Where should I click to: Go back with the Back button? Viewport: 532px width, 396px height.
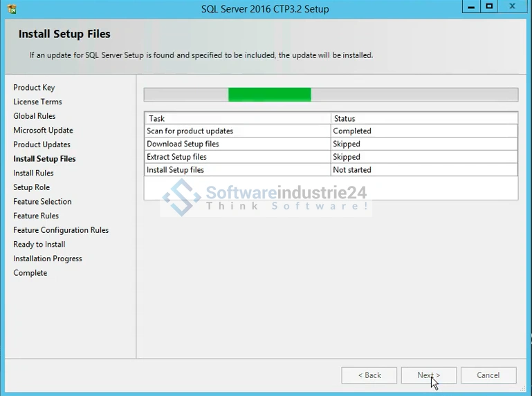coord(369,375)
